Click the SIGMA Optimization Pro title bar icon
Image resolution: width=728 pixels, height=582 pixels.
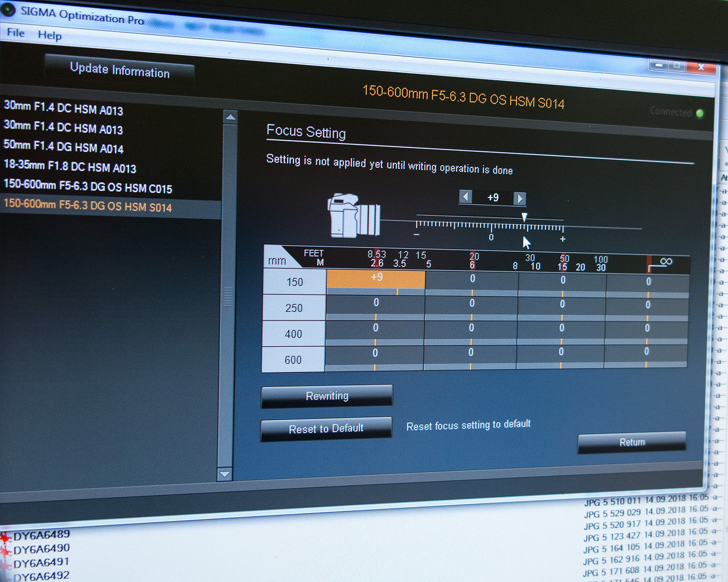(7, 10)
